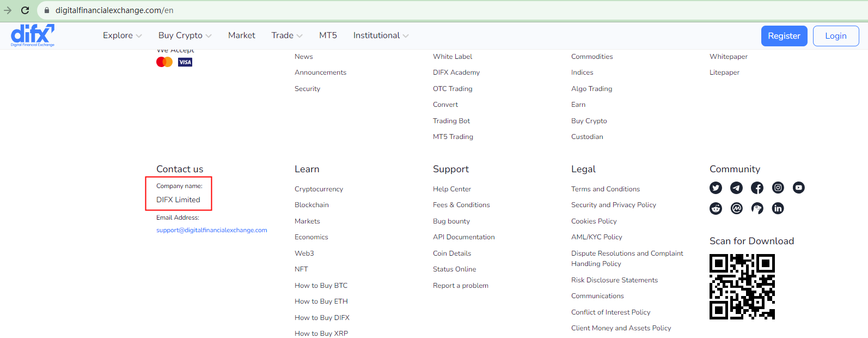Open the Trading Bot link
This screenshot has width=868, height=338.
coord(451,121)
